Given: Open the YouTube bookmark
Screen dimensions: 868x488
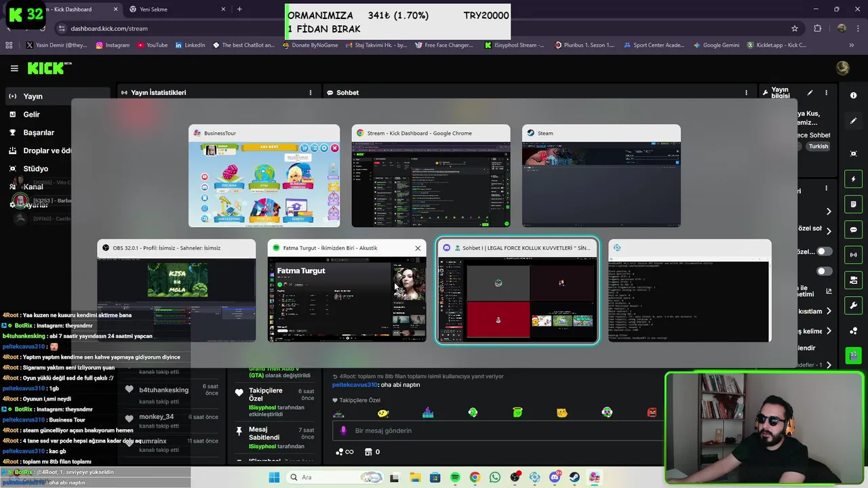Looking at the screenshot, I should [x=152, y=45].
